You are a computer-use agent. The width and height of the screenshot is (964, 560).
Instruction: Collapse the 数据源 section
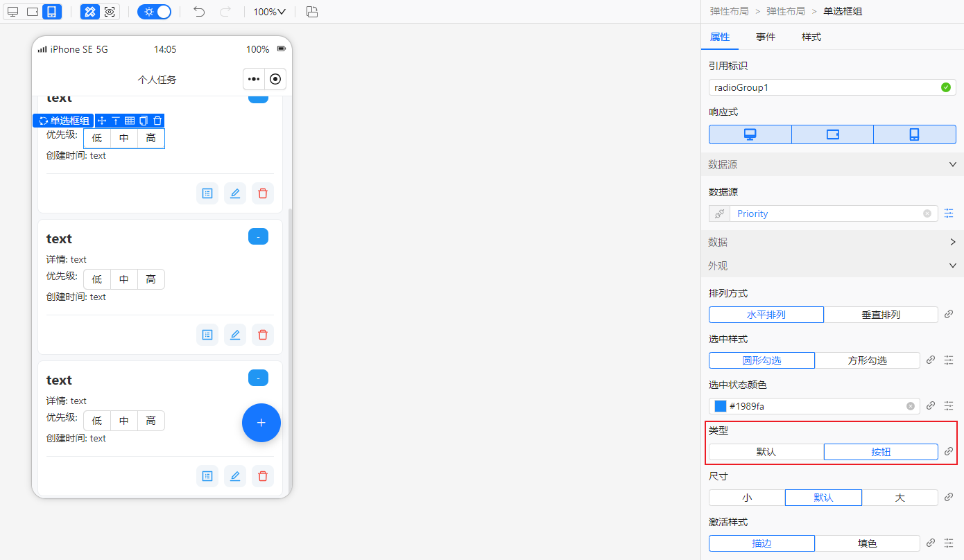(x=952, y=164)
